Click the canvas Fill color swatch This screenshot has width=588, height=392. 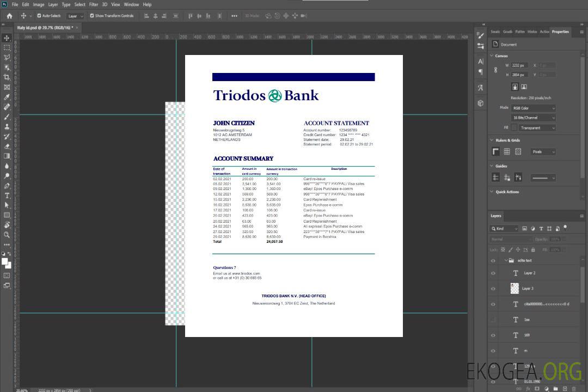pyautogui.click(x=514, y=128)
